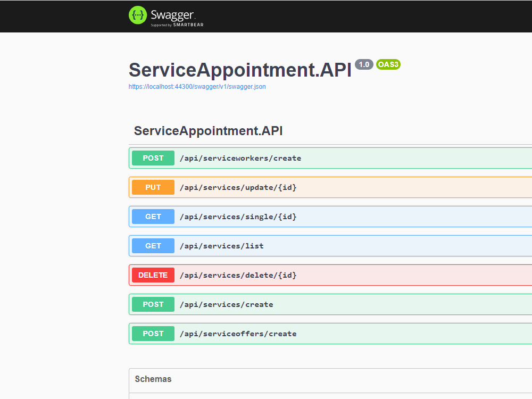Click the POST badge for serviceoffers/create

click(153, 334)
